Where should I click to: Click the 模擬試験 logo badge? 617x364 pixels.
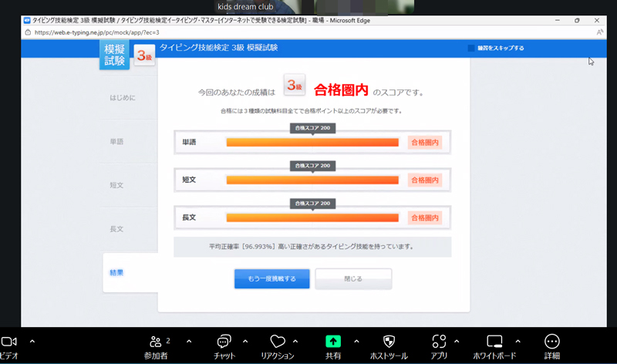[114, 55]
